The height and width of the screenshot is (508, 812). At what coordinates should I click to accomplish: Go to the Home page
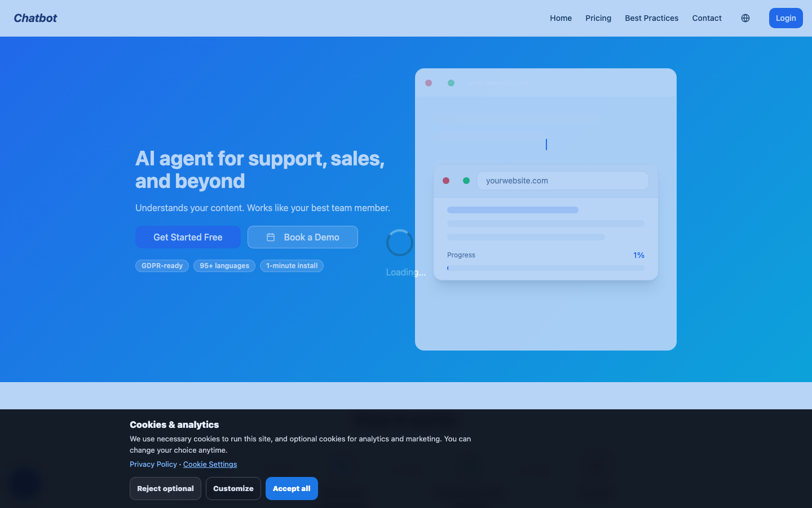pos(561,18)
